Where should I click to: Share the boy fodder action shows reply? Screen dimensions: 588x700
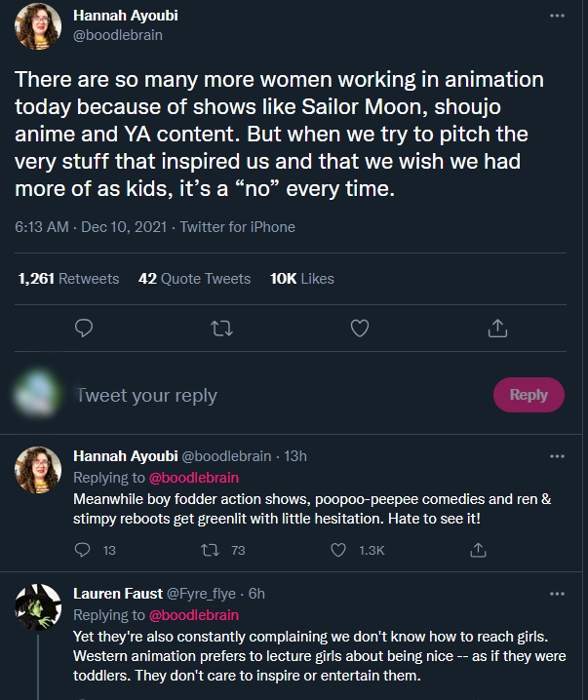pos(478,550)
